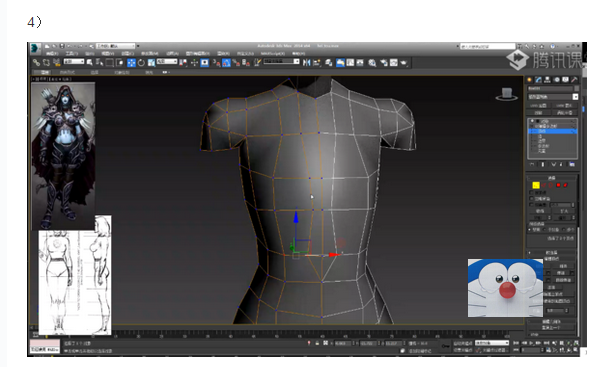Click the Use Pivot Point Center icon
593x367 pixels.
pos(183,62)
